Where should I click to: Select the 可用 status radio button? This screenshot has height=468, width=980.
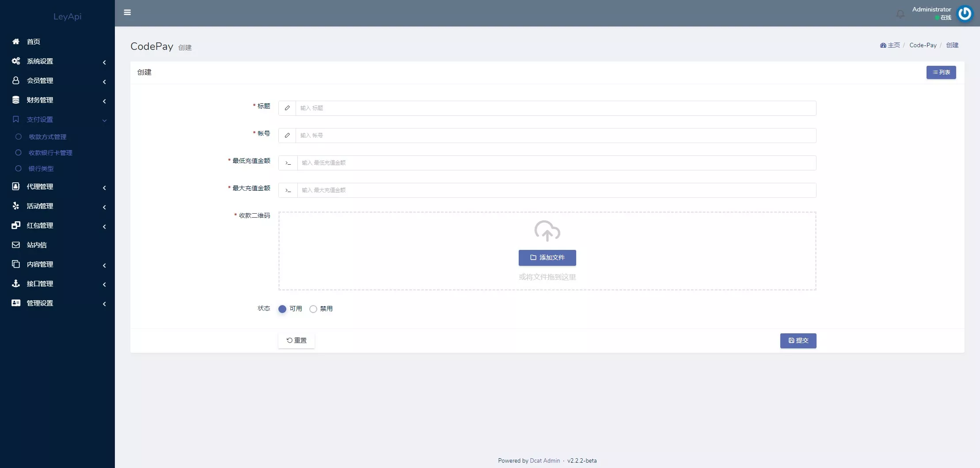282,309
